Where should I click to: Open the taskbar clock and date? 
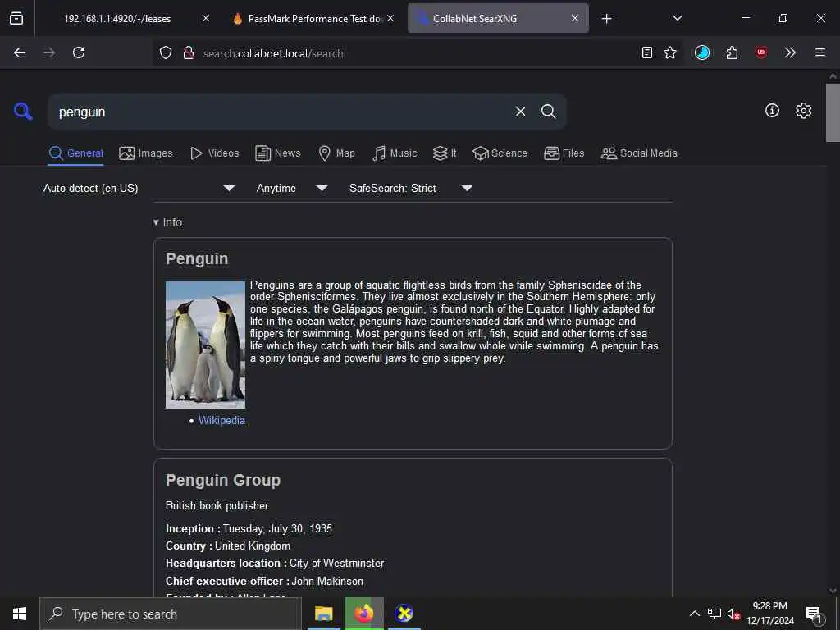[x=770, y=614]
